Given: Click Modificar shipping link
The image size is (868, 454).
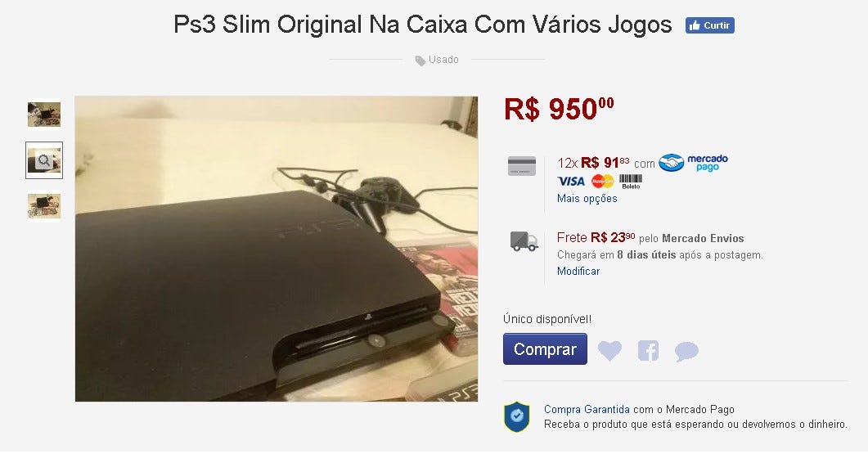Looking at the screenshot, I should coord(578,271).
